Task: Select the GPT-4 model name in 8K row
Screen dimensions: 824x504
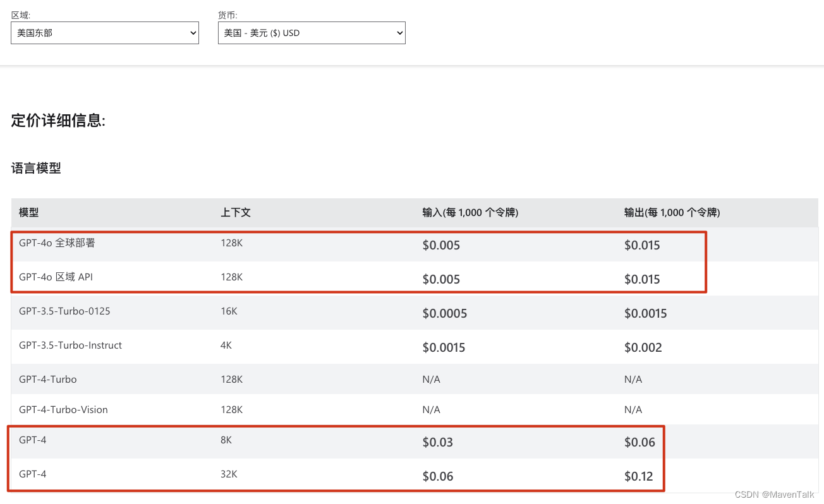Action: pyautogui.click(x=33, y=440)
